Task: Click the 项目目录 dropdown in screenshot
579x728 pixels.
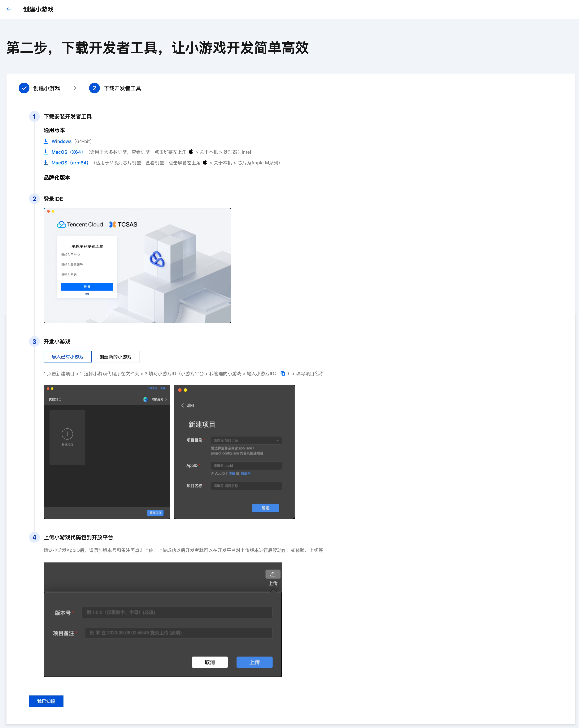Action: (246, 440)
